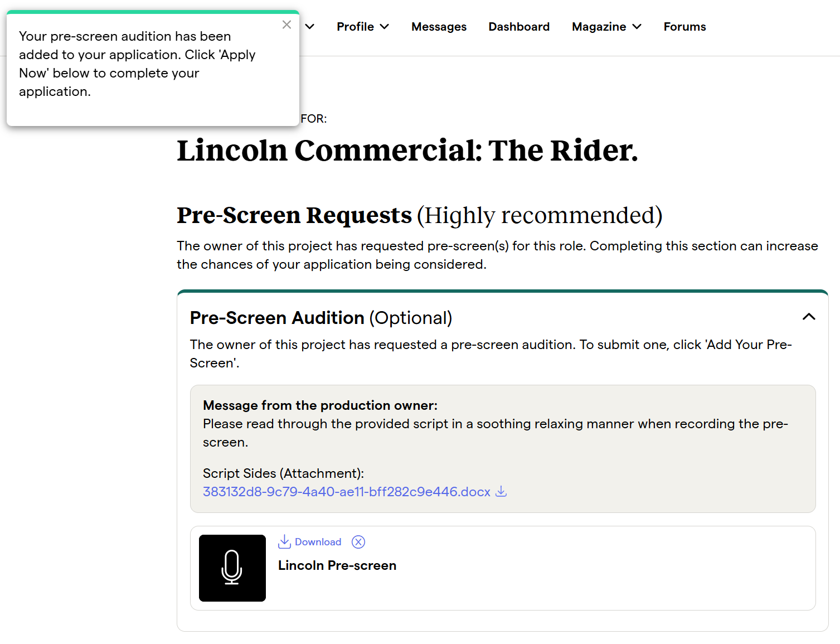Viewport: 840px width, 644px height.
Task: Visit the Forums page
Action: [684, 27]
